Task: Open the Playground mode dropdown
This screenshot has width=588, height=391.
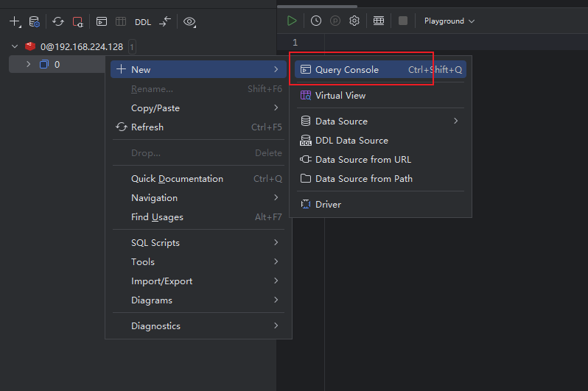Action: (x=449, y=21)
